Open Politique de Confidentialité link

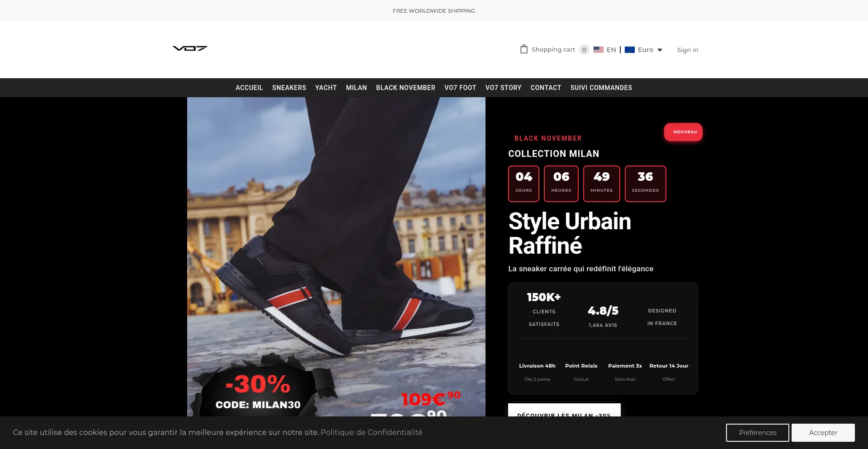pos(371,432)
